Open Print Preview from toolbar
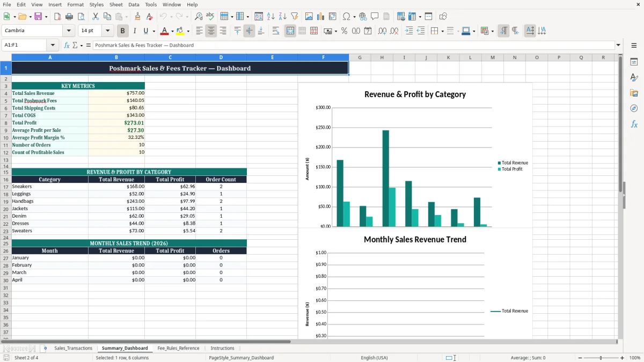This screenshot has height=362, width=644. click(80, 17)
